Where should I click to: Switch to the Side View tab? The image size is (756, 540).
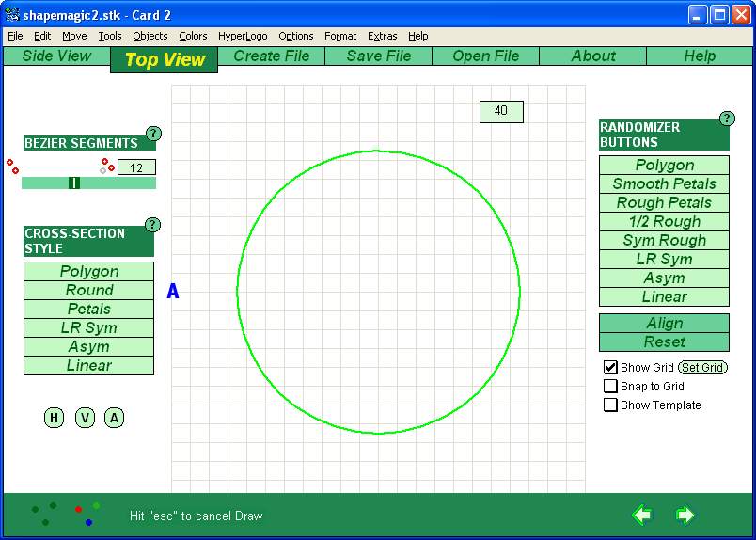56,56
